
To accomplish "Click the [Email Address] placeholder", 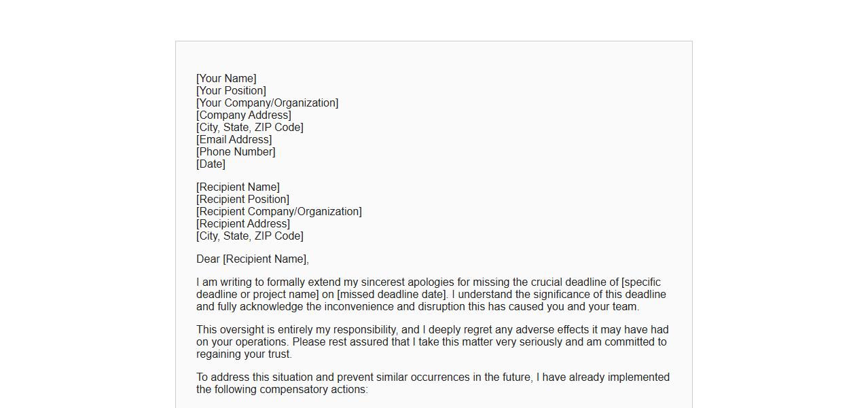I will (234, 140).
